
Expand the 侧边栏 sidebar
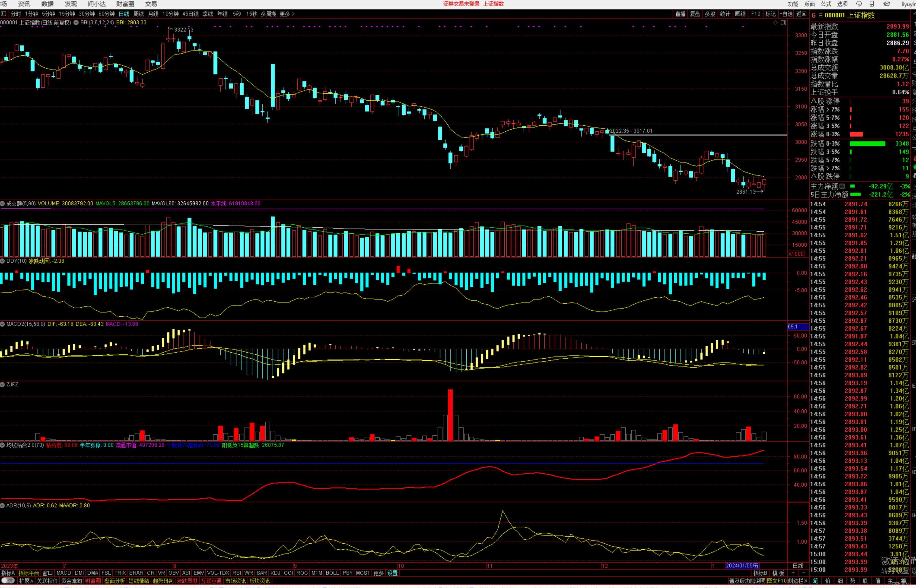point(798,581)
